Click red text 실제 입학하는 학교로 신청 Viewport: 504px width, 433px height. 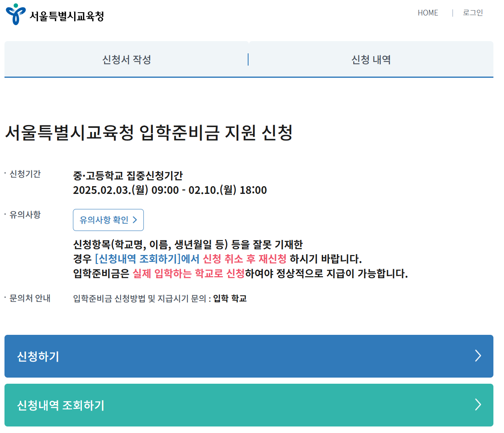pyautogui.click(x=189, y=274)
